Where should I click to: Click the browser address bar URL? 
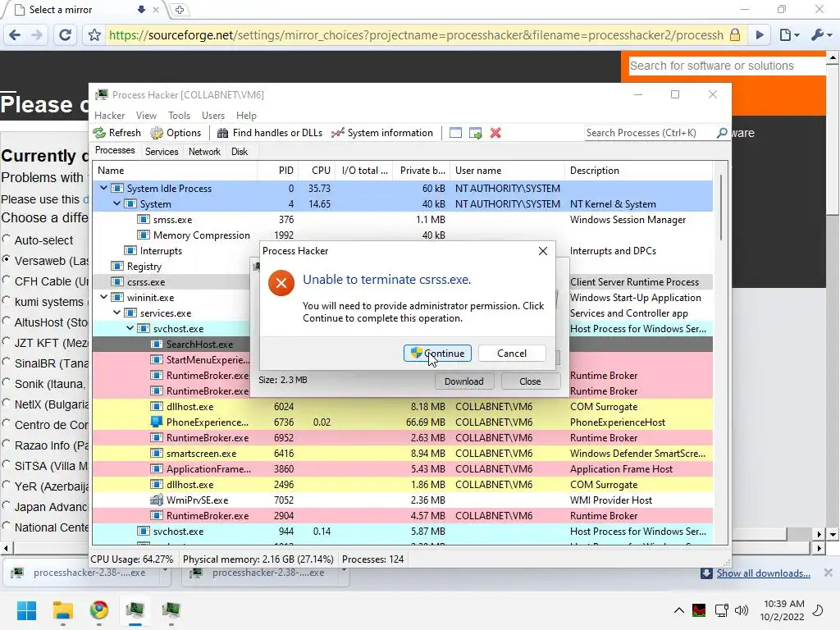[416, 35]
